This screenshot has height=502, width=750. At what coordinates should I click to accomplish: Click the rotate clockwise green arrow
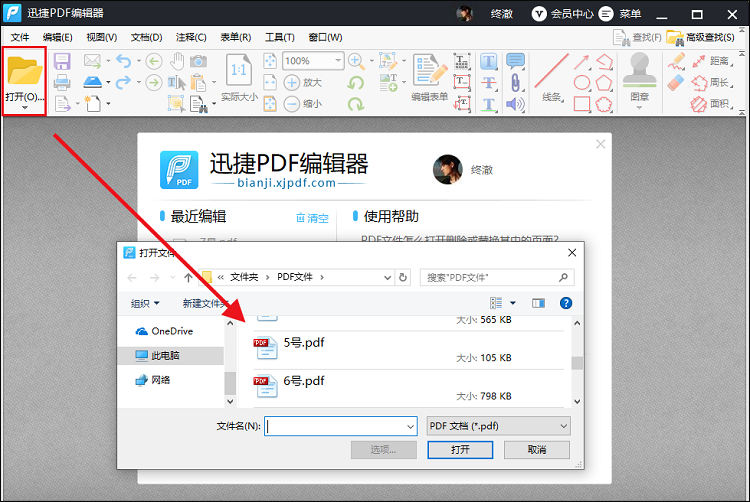(356, 104)
